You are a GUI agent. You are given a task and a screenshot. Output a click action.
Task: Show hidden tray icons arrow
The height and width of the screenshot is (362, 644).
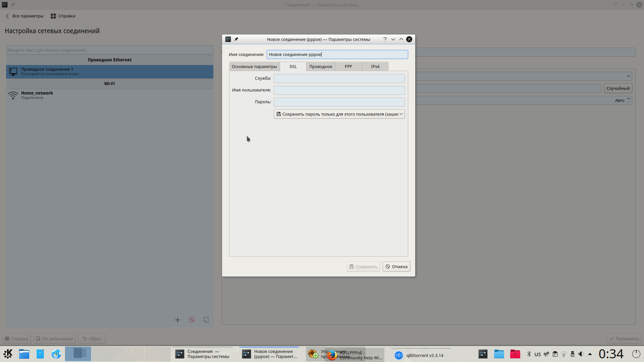[590, 354]
